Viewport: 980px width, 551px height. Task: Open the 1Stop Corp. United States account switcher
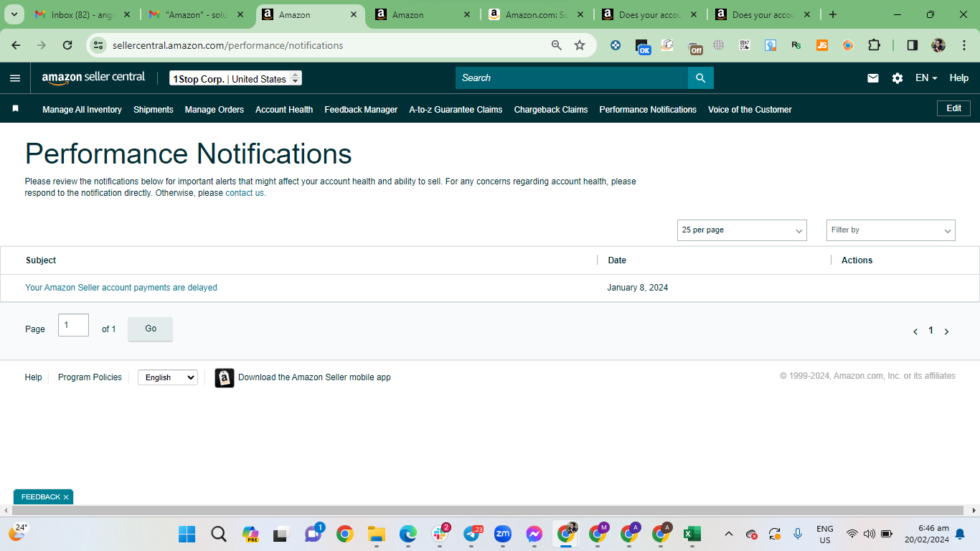(235, 78)
